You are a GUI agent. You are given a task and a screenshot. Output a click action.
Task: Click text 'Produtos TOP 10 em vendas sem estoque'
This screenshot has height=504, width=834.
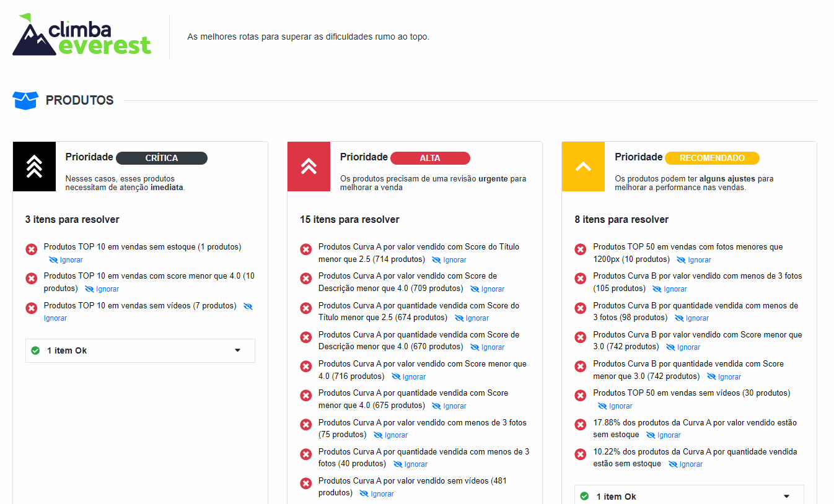point(120,246)
